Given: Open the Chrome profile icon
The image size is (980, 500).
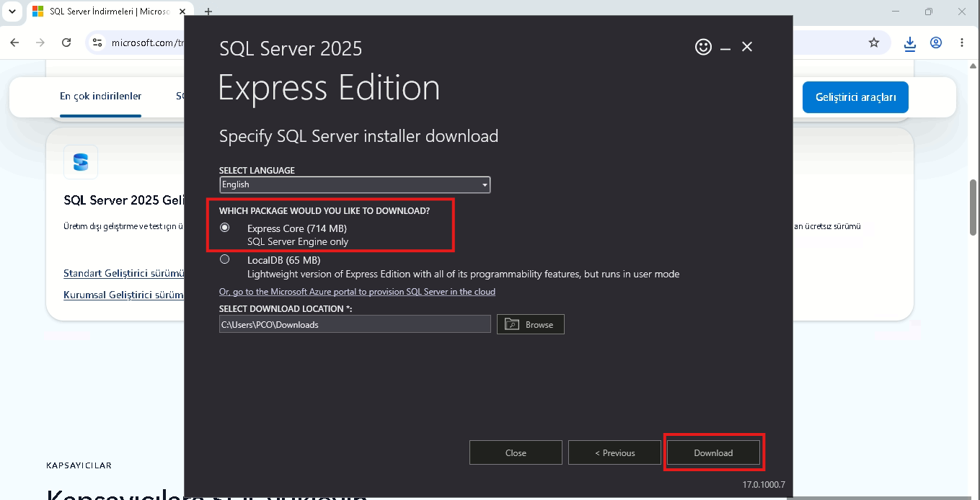Looking at the screenshot, I should click(936, 43).
